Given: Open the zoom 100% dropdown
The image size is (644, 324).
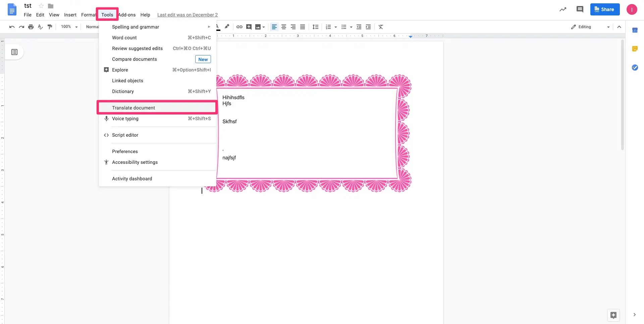Looking at the screenshot, I should pos(69,27).
